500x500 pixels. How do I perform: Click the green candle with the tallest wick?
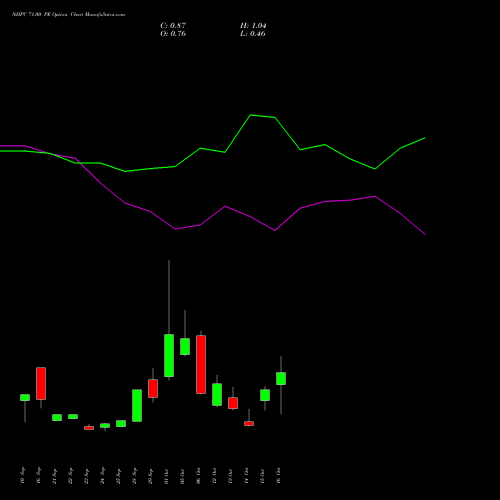point(169,355)
